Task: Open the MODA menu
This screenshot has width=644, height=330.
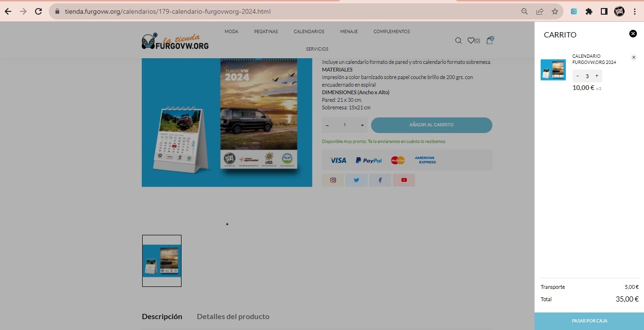Action: [x=231, y=32]
